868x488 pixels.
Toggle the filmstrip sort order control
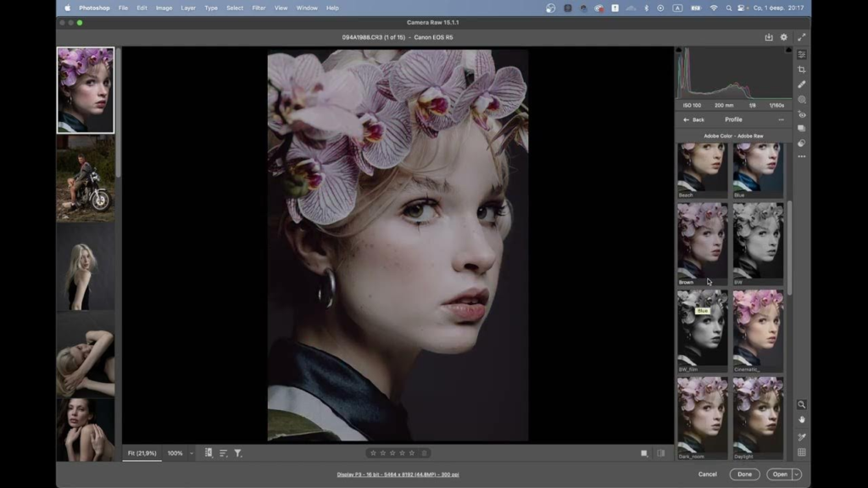point(222,452)
